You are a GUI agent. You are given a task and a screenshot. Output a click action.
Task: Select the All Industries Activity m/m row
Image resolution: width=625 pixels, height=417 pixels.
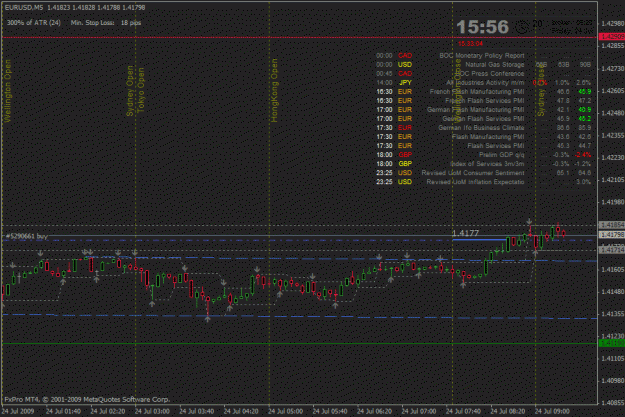[x=483, y=83]
